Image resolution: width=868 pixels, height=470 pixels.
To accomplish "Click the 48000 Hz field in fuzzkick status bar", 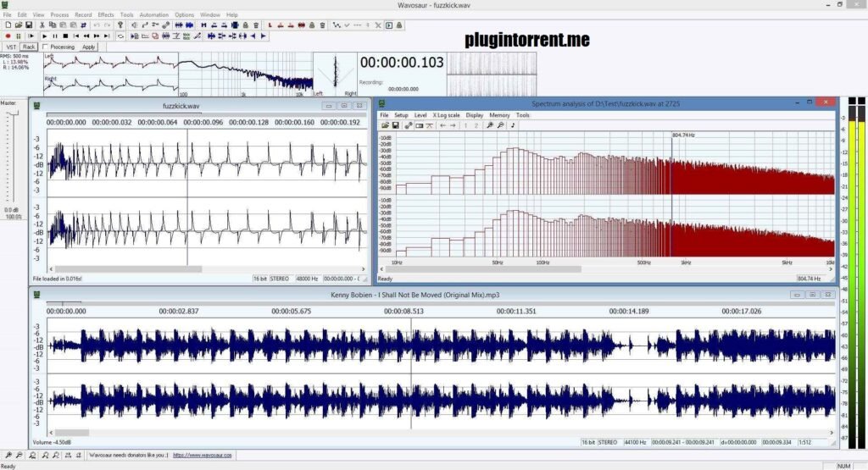I will [307, 279].
